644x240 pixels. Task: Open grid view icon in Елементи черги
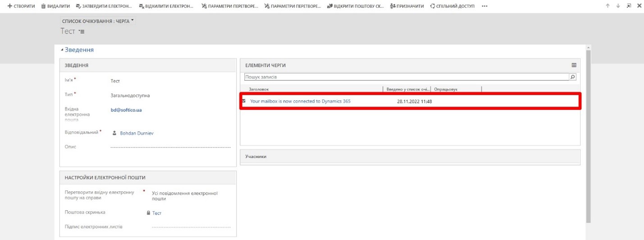tap(574, 65)
